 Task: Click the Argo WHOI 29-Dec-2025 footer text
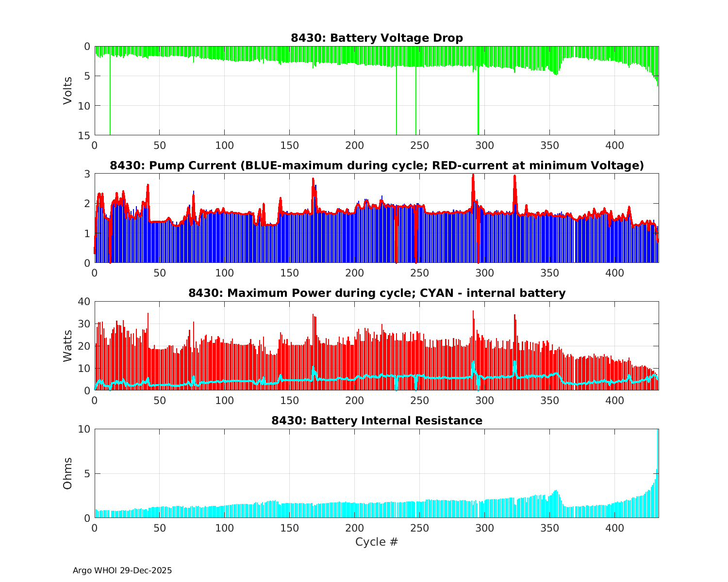122,570
